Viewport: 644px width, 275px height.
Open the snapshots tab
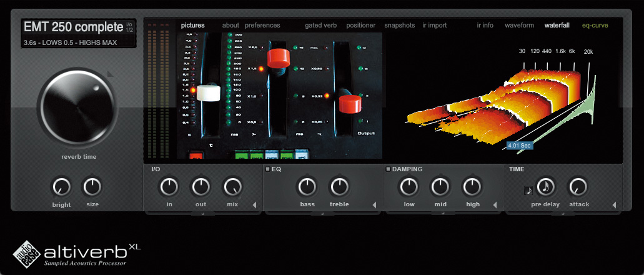point(400,25)
